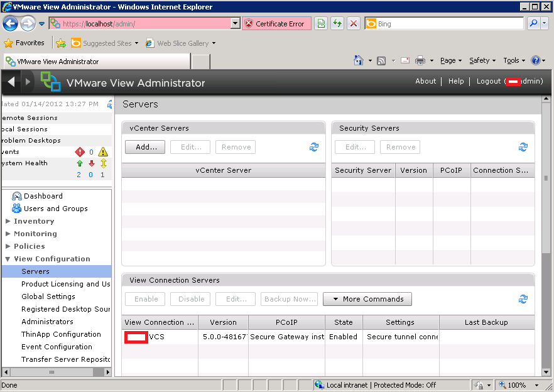Click the vCenter Servers Add button
This screenshot has height=392, width=554.
[145, 147]
